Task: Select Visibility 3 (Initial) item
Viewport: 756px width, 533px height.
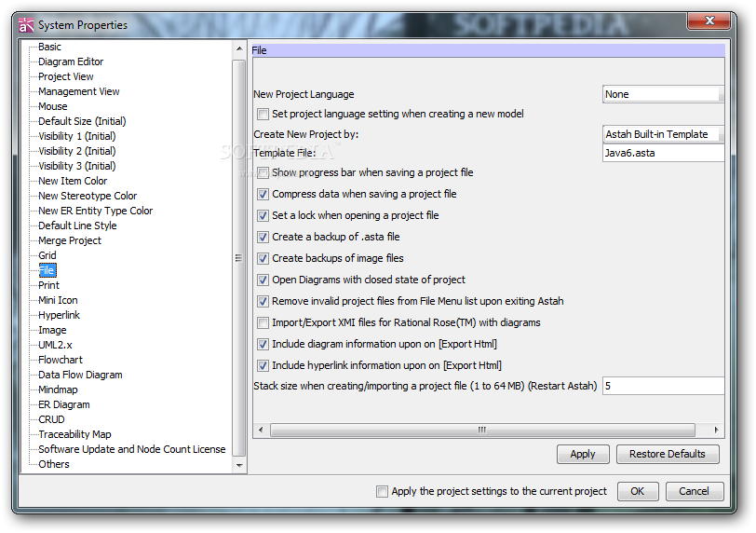Action: pos(77,166)
